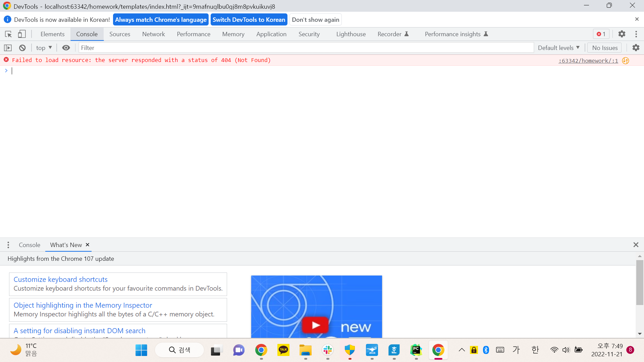Open the Teams chat taskbar icon
Image resolution: width=644 pixels, height=362 pixels.
point(238,350)
